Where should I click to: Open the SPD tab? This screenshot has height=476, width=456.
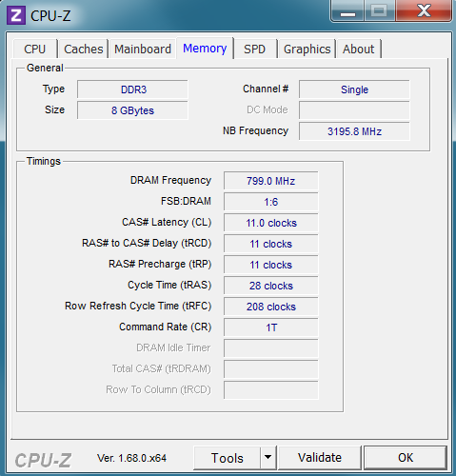click(254, 50)
